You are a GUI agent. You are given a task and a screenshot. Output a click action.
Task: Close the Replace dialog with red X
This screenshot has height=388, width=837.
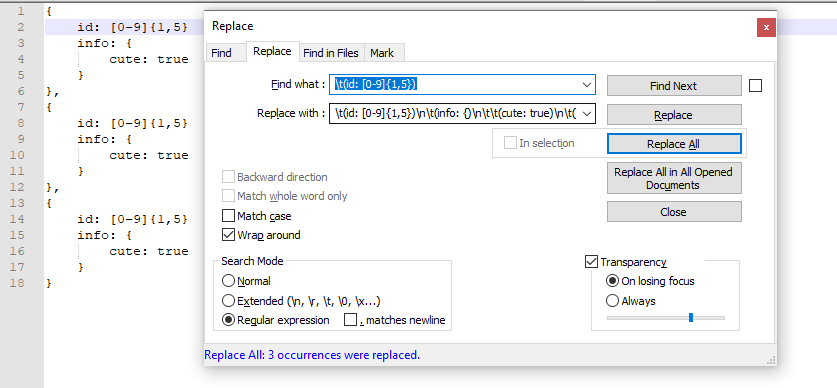[766, 27]
